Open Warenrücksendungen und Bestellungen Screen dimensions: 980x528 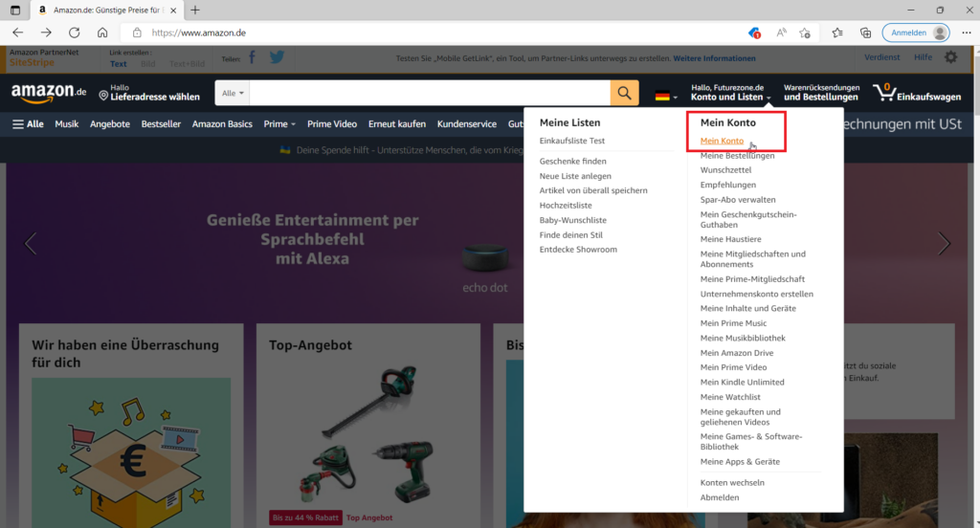pyautogui.click(x=821, y=93)
